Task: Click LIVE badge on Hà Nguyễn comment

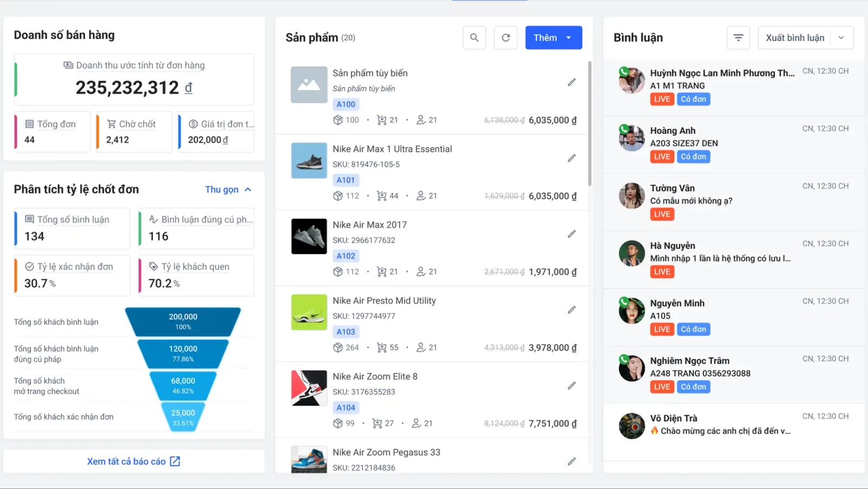Action: pos(662,272)
